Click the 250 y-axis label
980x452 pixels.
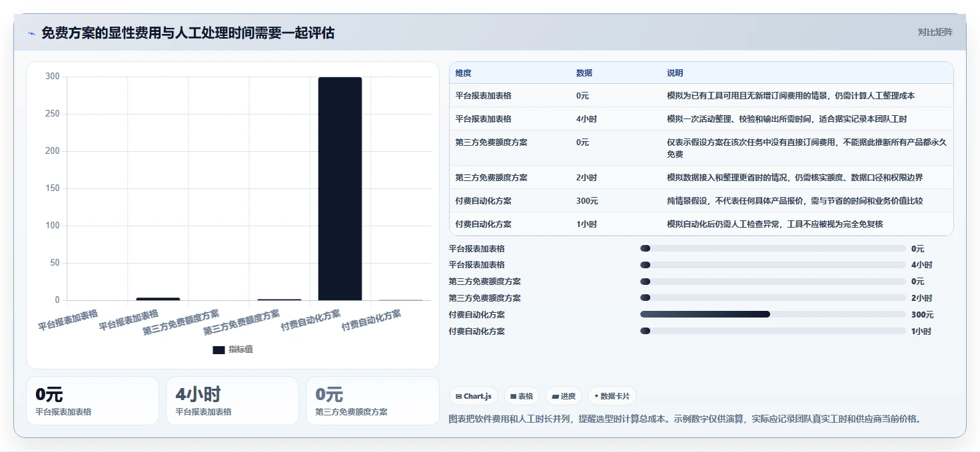pyautogui.click(x=53, y=114)
